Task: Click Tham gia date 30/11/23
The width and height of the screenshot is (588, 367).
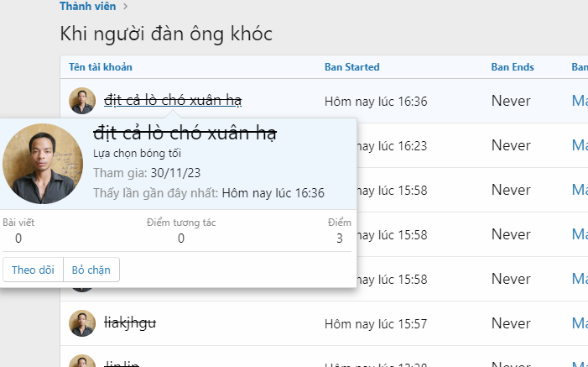Action: click(x=175, y=173)
